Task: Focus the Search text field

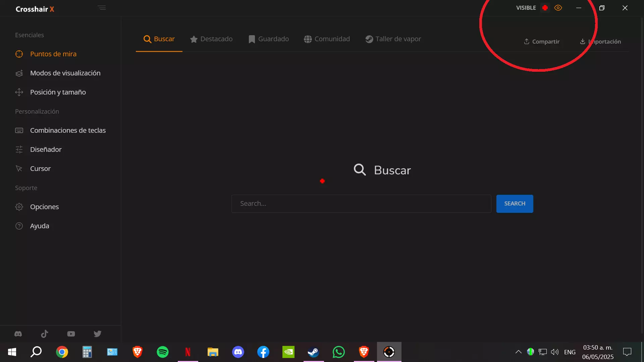Action: [x=361, y=204]
